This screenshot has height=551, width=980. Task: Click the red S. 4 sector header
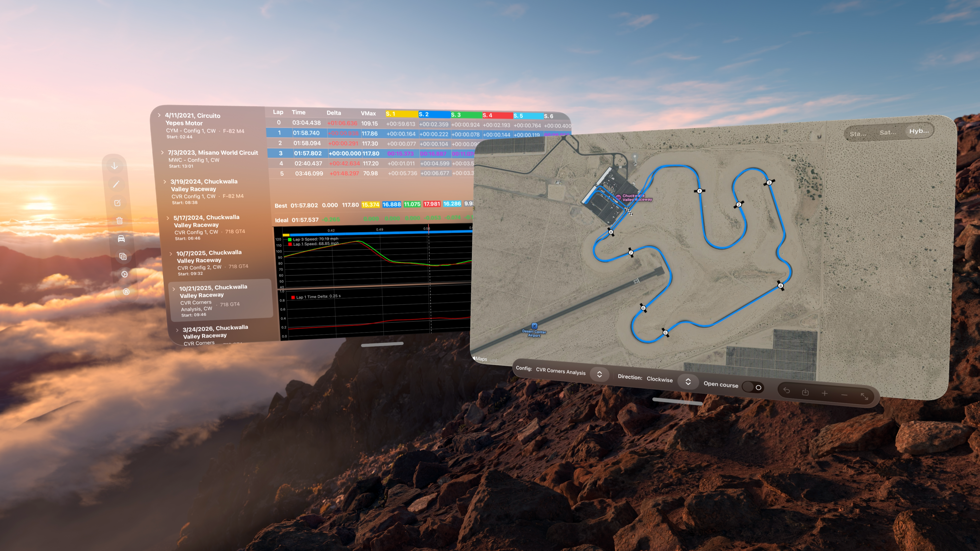[498, 115]
